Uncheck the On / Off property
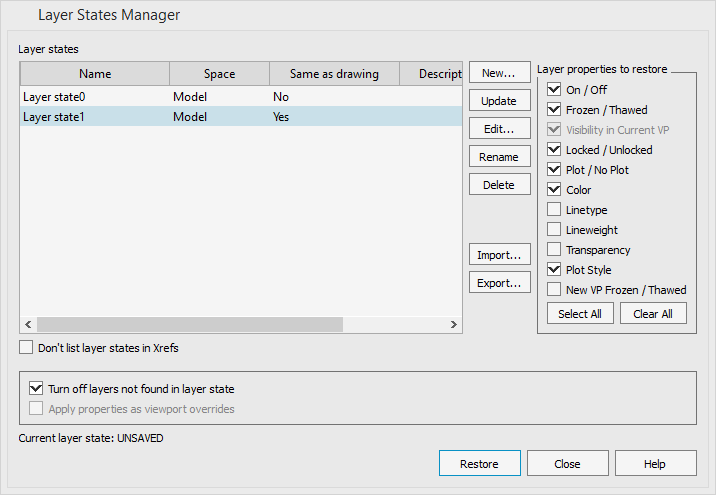The width and height of the screenshot is (716, 495). point(554,90)
